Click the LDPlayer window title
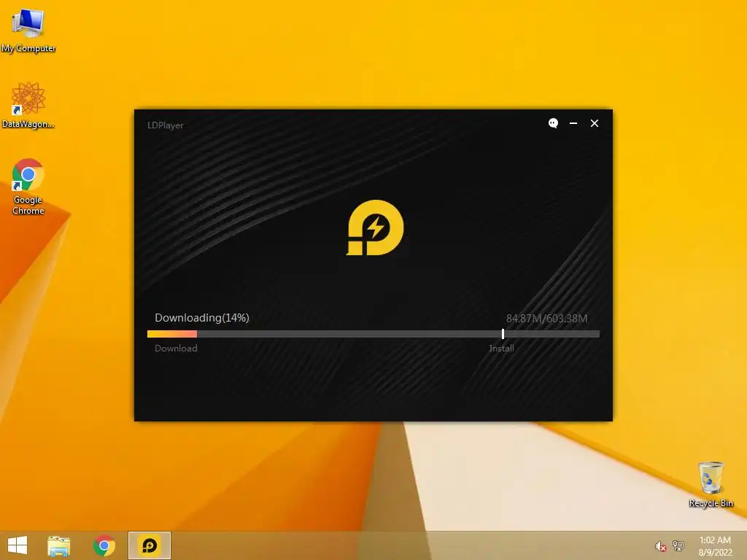Image resolution: width=747 pixels, height=560 pixels. point(166,125)
